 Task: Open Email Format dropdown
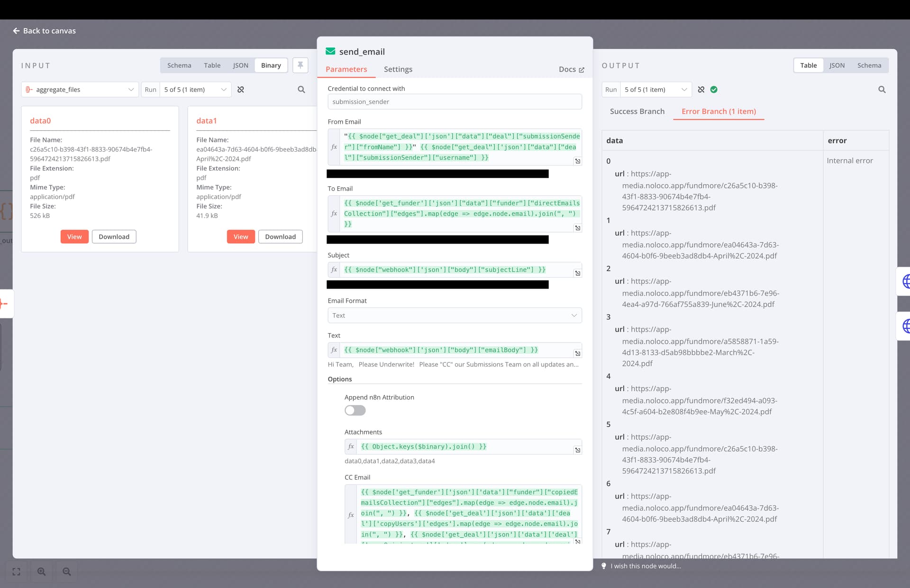[455, 316]
